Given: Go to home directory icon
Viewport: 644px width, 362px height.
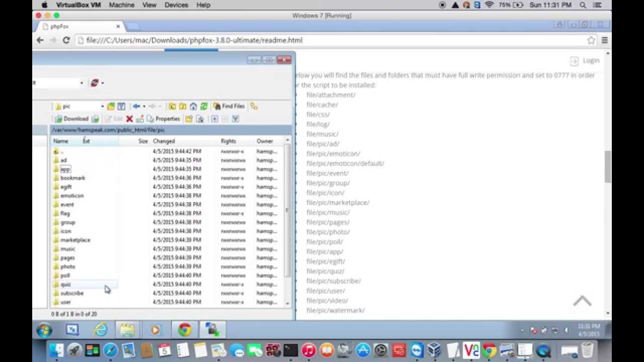Looking at the screenshot, I should [193, 106].
